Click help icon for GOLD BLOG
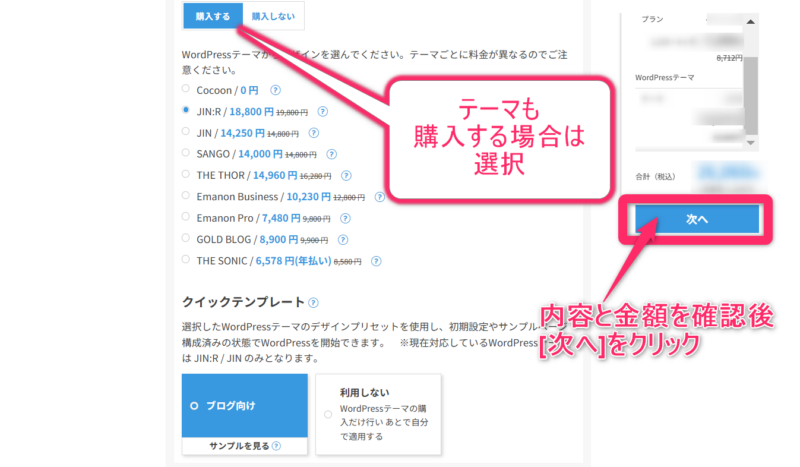This screenshot has width=800, height=467. point(343,239)
